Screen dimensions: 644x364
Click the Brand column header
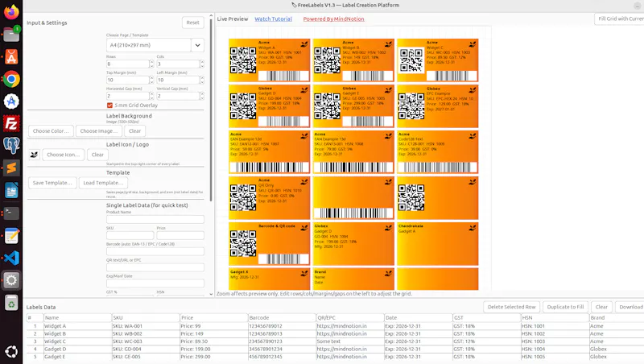(617, 317)
